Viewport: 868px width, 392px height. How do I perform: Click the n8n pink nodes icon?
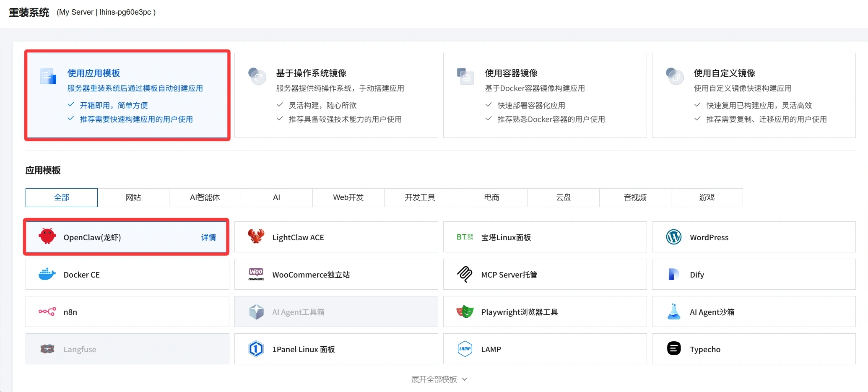pyautogui.click(x=47, y=312)
